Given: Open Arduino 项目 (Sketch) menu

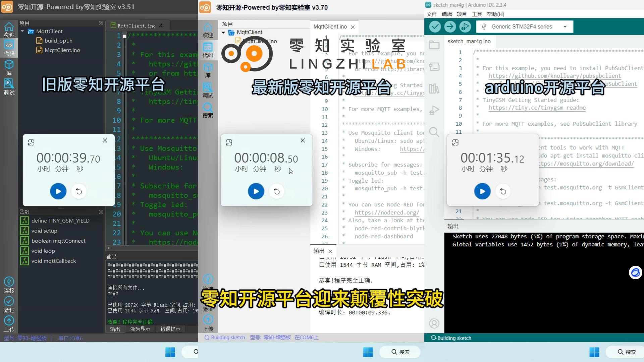Looking at the screenshot, I should [462, 14].
